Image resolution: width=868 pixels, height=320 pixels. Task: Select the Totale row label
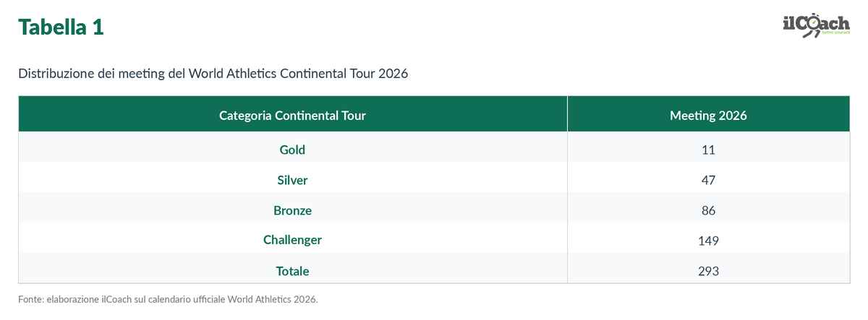coord(293,272)
